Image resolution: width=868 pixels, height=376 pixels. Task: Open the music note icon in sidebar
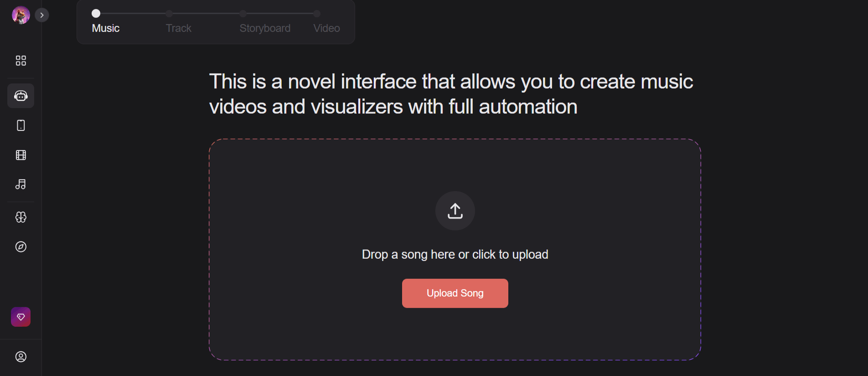click(x=21, y=184)
